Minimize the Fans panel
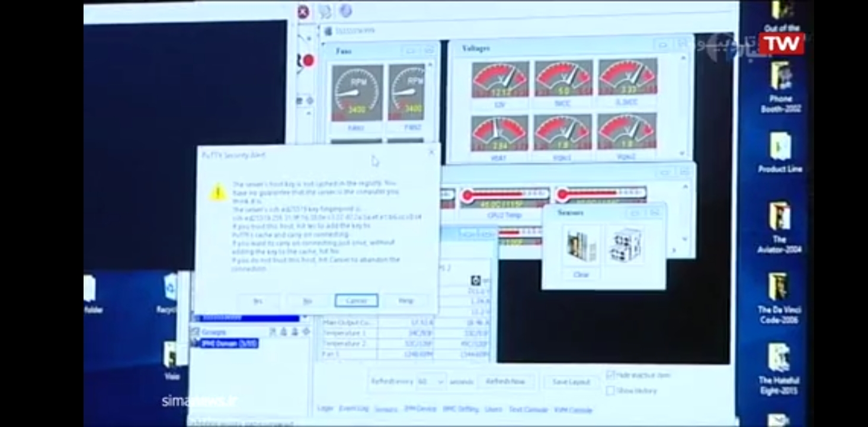Viewport: 868px width, 427px height. (x=411, y=51)
